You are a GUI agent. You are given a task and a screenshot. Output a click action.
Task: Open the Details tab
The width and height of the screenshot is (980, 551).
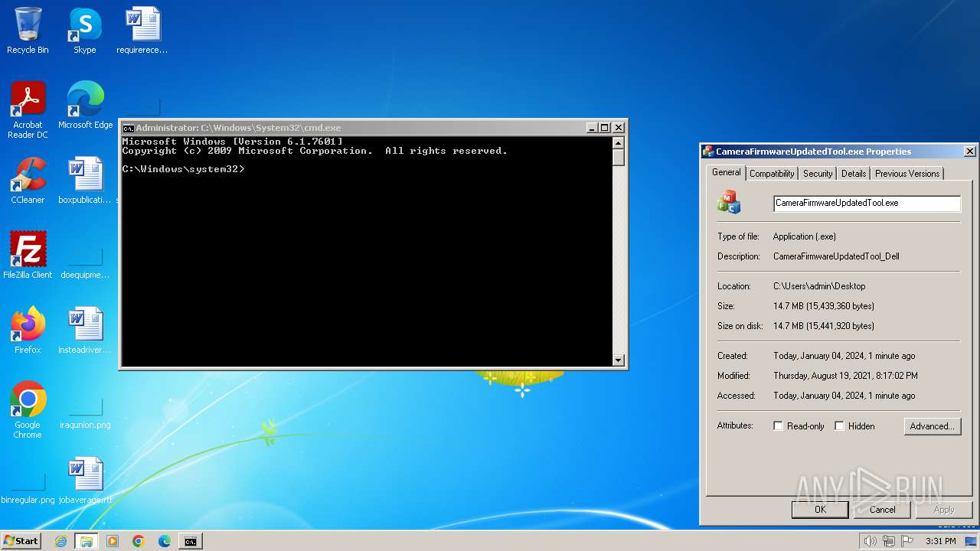tap(854, 174)
